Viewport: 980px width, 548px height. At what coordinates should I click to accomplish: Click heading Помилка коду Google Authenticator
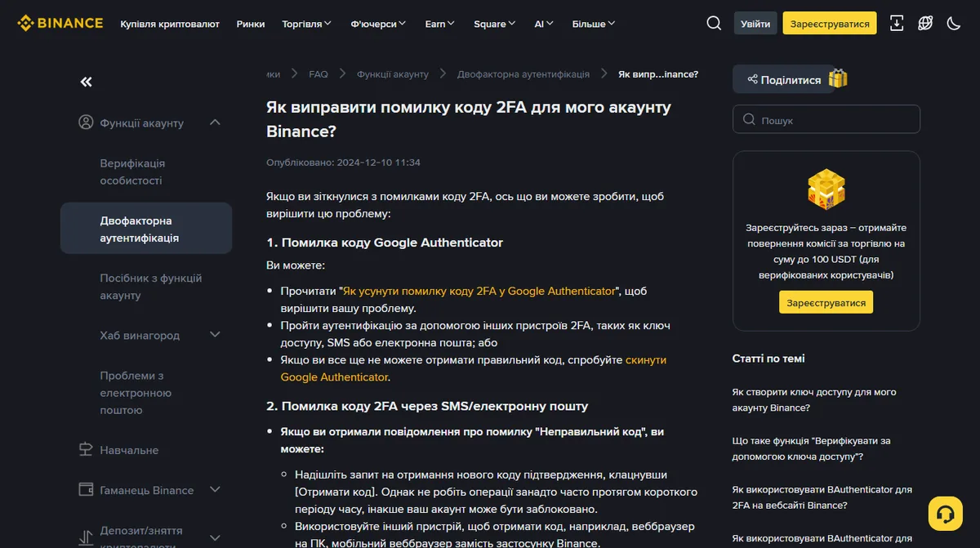click(x=385, y=243)
